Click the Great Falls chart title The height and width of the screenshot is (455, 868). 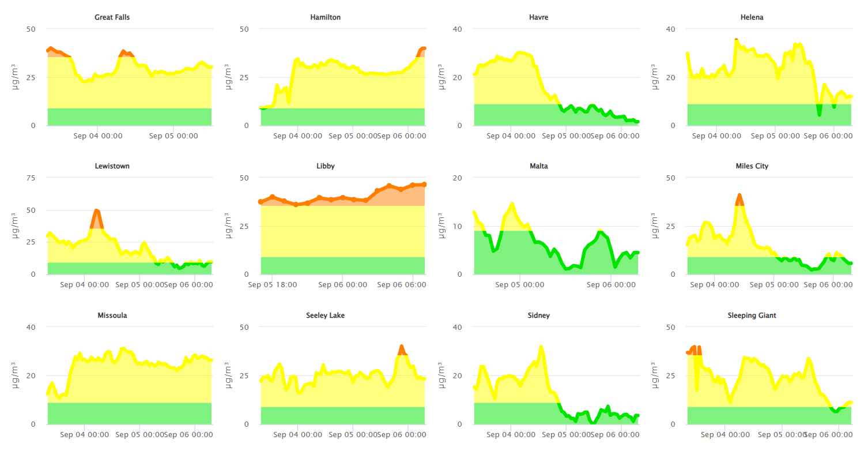(x=112, y=17)
